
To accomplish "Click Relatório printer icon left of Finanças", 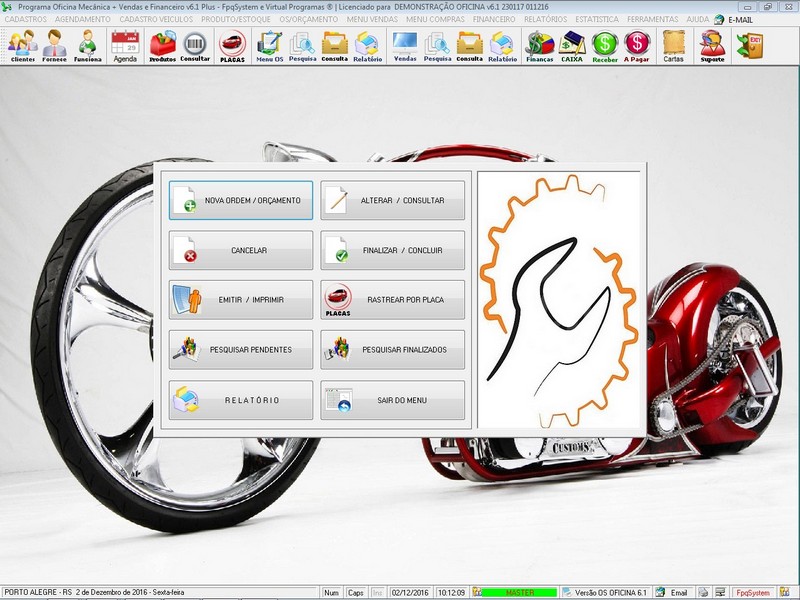I will [x=503, y=46].
